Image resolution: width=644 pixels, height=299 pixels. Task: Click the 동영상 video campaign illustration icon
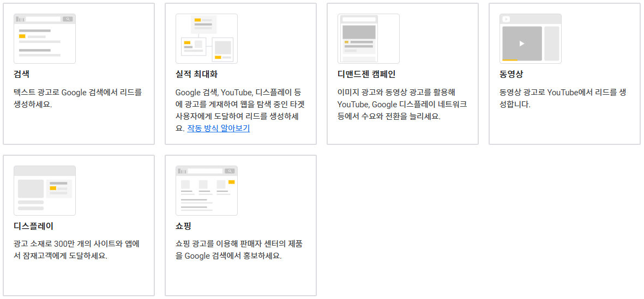[531, 39]
